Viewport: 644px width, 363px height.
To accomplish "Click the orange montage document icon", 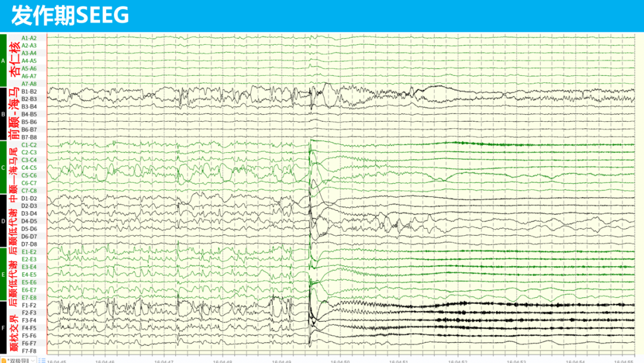I will (x=4, y=361).
